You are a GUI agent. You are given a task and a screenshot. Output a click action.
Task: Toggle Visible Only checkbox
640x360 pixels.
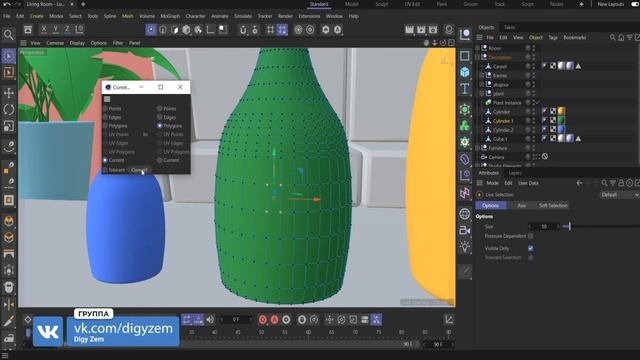(x=531, y=248)
